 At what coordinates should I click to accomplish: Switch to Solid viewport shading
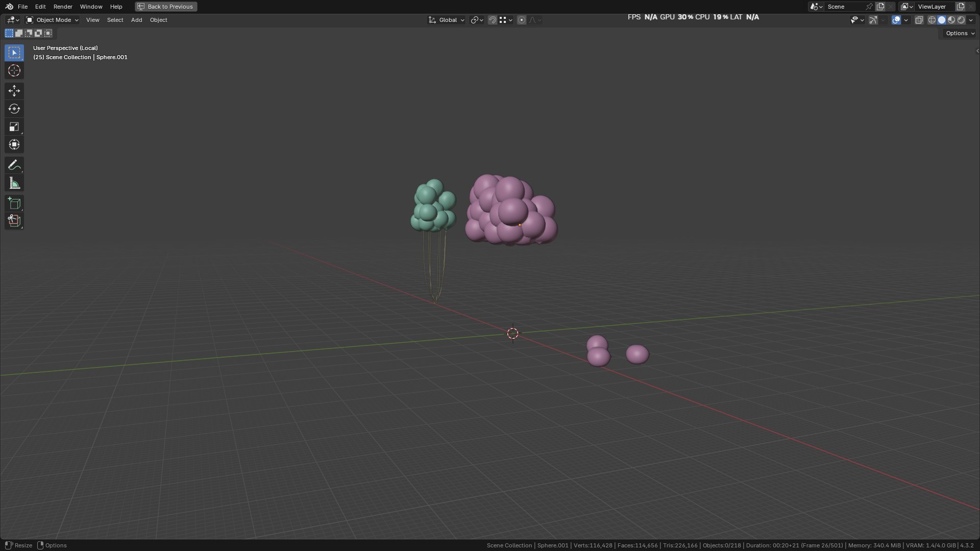(x=942, y=20)
